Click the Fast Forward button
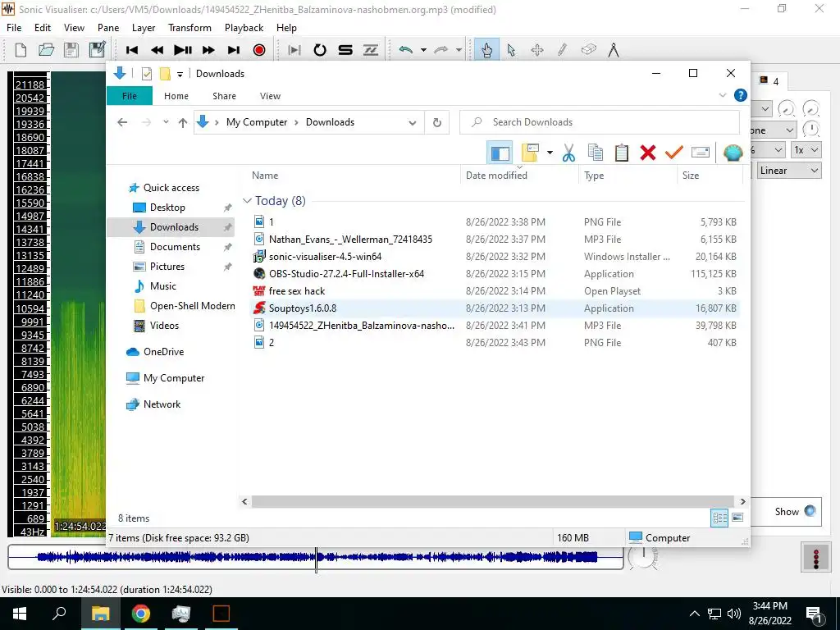840x630 pixels. [208, 50]
